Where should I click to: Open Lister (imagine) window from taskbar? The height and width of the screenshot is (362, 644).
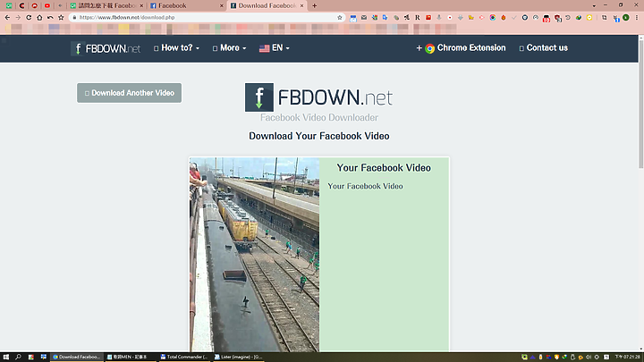238,357
